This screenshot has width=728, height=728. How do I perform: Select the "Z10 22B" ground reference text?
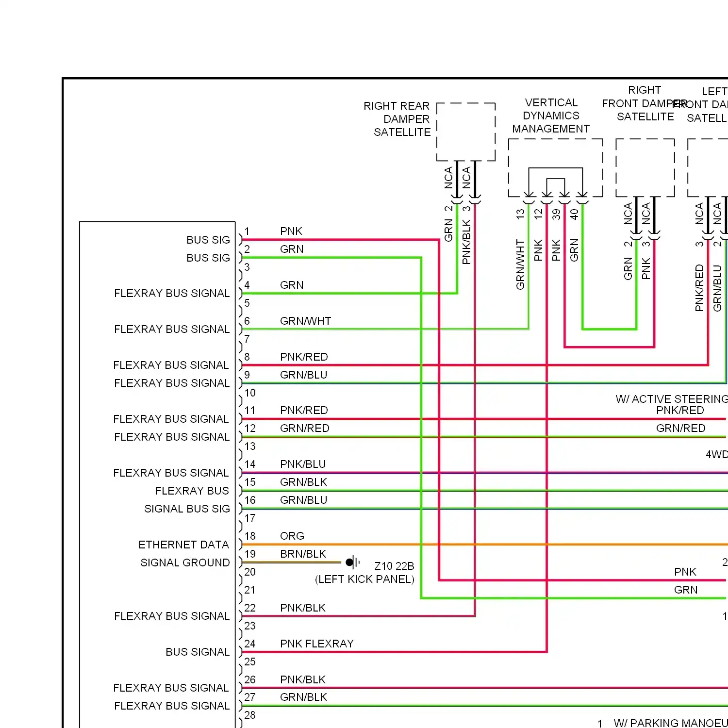394,566
